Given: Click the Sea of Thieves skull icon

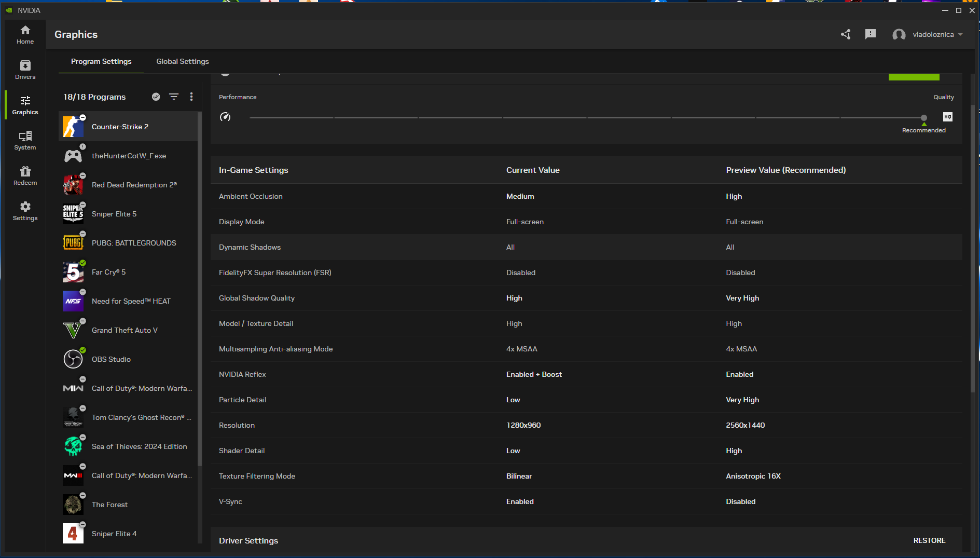Looking at the screenshot, I should [73, 446].
